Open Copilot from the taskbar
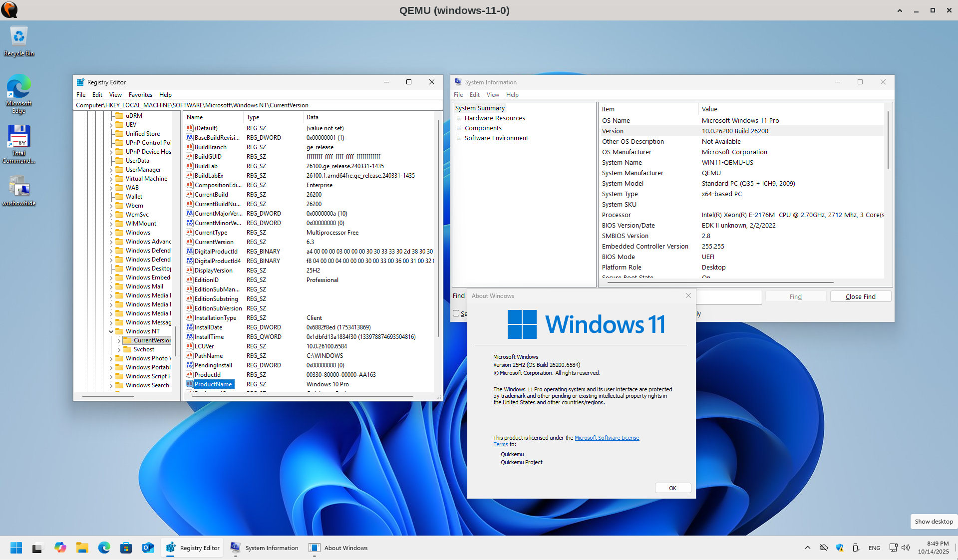 tap(60, 548)
